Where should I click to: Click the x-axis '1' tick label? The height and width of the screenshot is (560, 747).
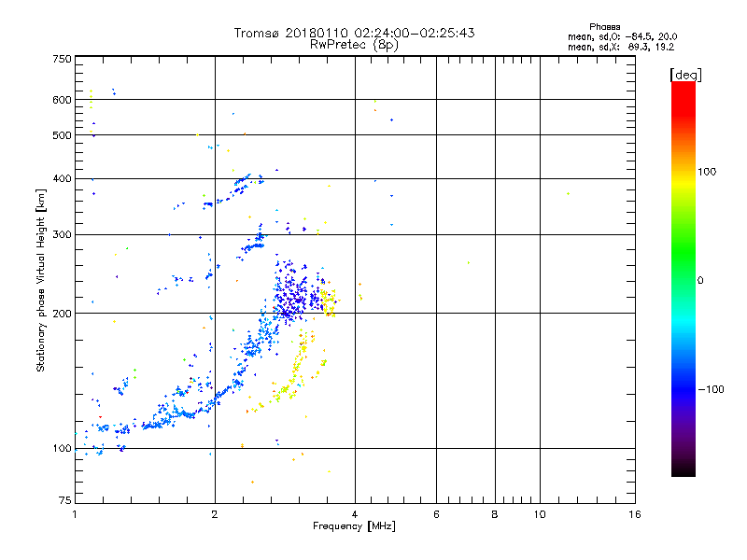(x=75, y=514)
